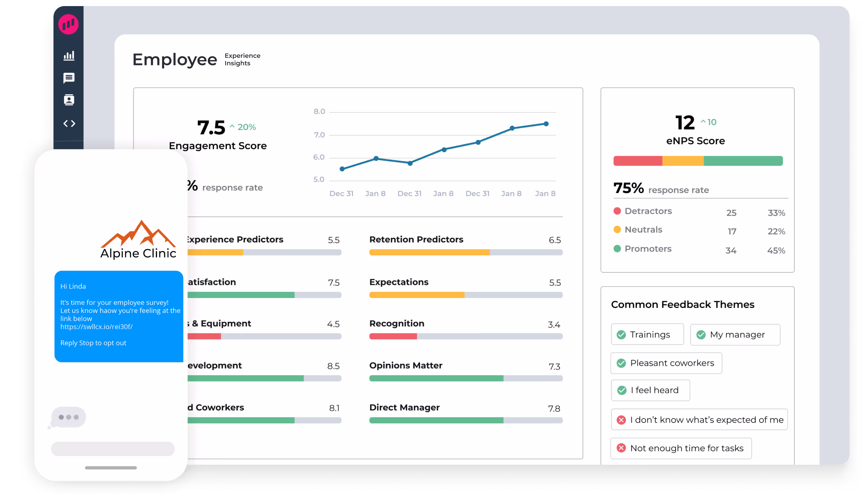868x500 pixels.
Task: Click the Common Feedback Themes heading
Action: coord(683,305)
